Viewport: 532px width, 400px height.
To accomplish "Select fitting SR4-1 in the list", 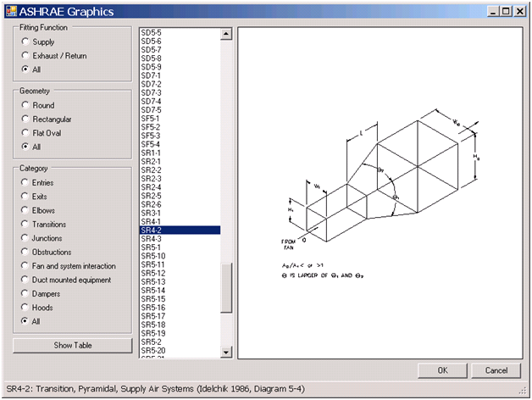I will 180,222.
